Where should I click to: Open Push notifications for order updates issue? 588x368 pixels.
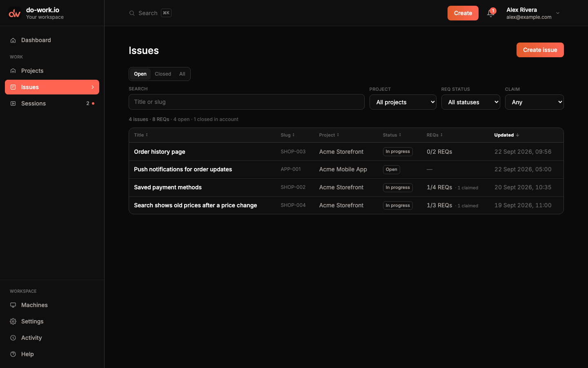pyautogui.click(x=183, y=169)
